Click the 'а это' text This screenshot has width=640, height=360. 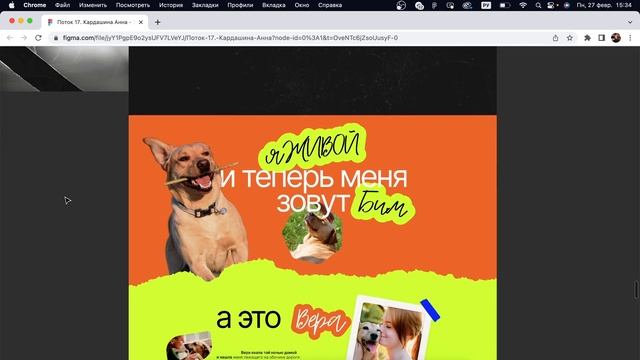tap(249, 318)
